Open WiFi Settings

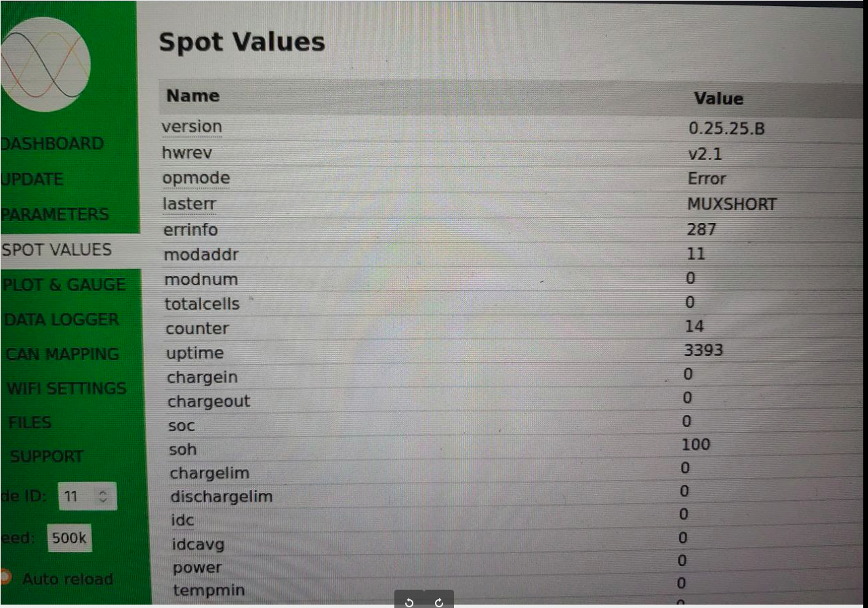pyautogui.click(x=66, y=388)
